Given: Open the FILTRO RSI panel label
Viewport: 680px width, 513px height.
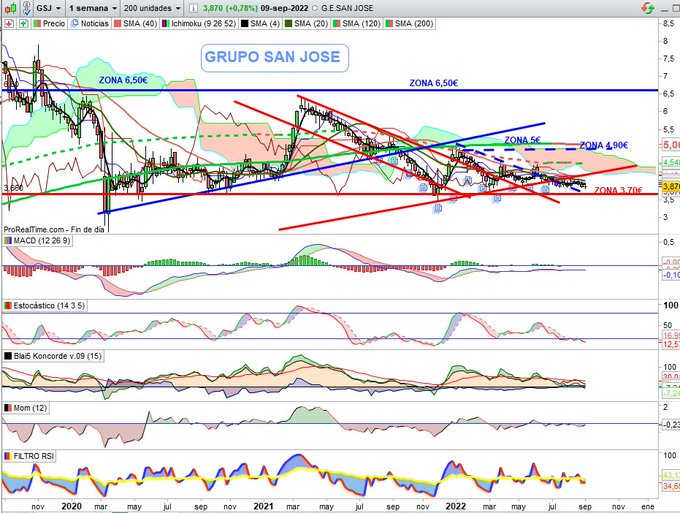Looking at the screenshot, I should 29,456.
